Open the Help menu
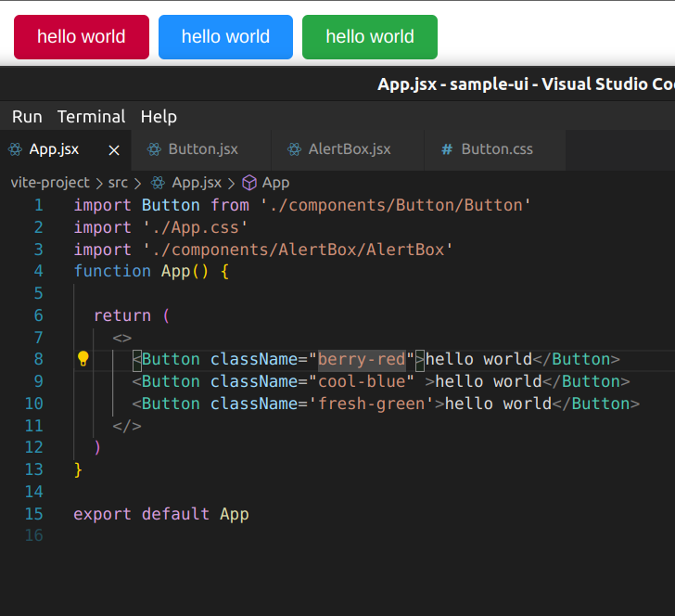Viewport: 675px width, 616px height. (159, 117)
